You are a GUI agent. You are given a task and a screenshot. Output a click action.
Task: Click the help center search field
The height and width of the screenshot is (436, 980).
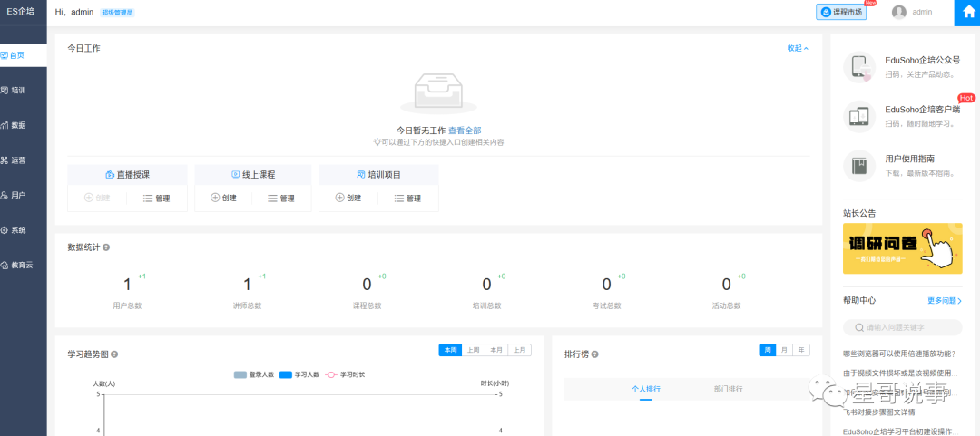pos(903,327)
